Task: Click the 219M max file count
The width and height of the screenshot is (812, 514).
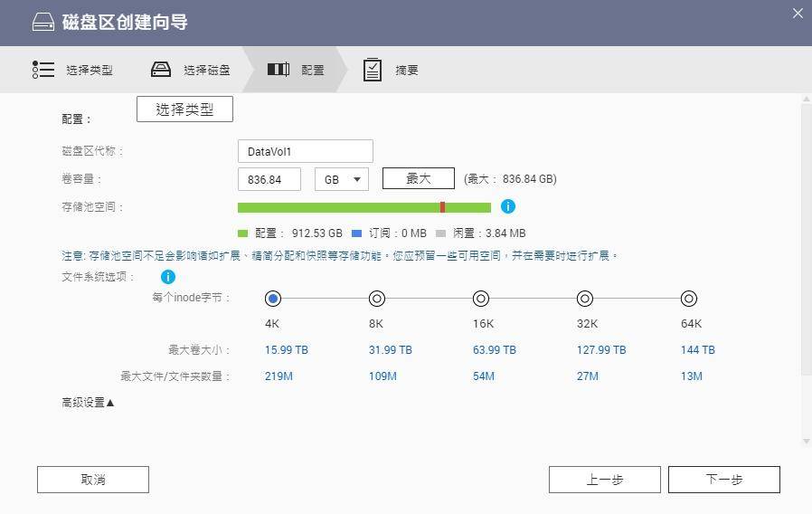Action: coord(279,376)
